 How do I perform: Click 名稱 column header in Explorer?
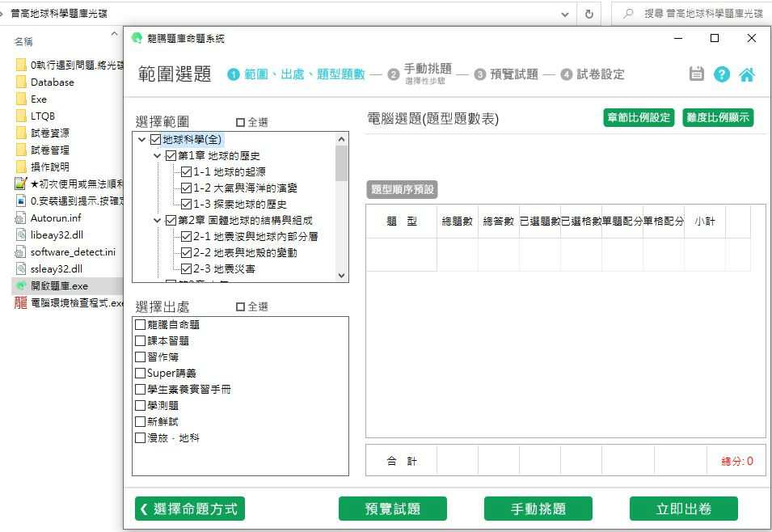click(x=23, y=42)
